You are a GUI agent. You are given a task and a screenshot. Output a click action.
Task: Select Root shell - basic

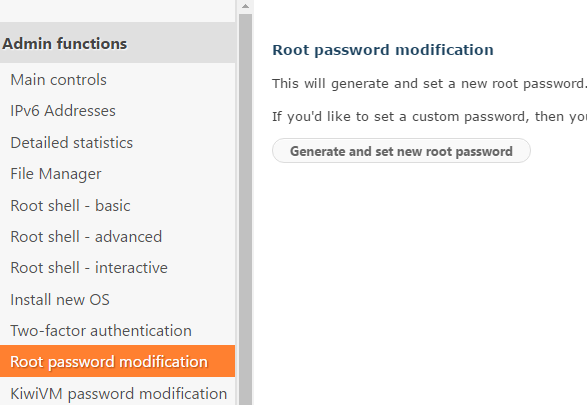(x=70, y=205)
